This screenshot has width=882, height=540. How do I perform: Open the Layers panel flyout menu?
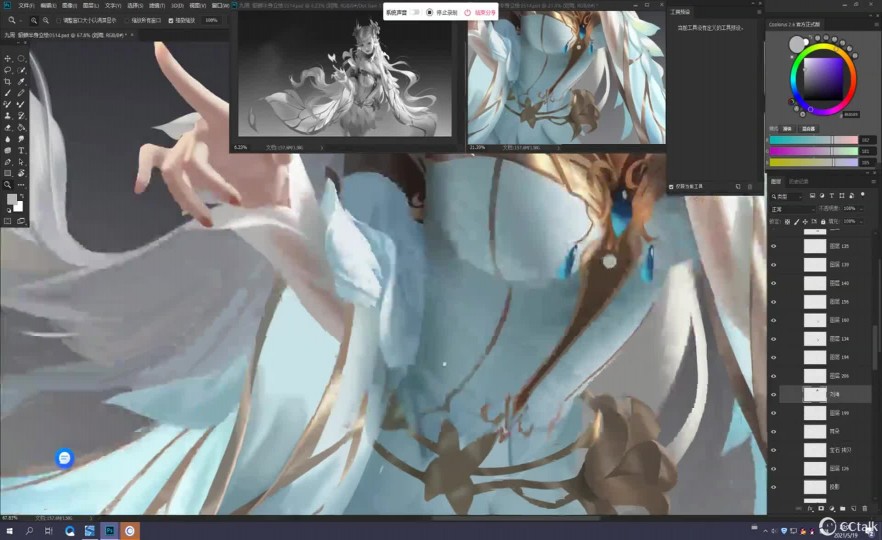pyautogui.click(x=873, y=182)
